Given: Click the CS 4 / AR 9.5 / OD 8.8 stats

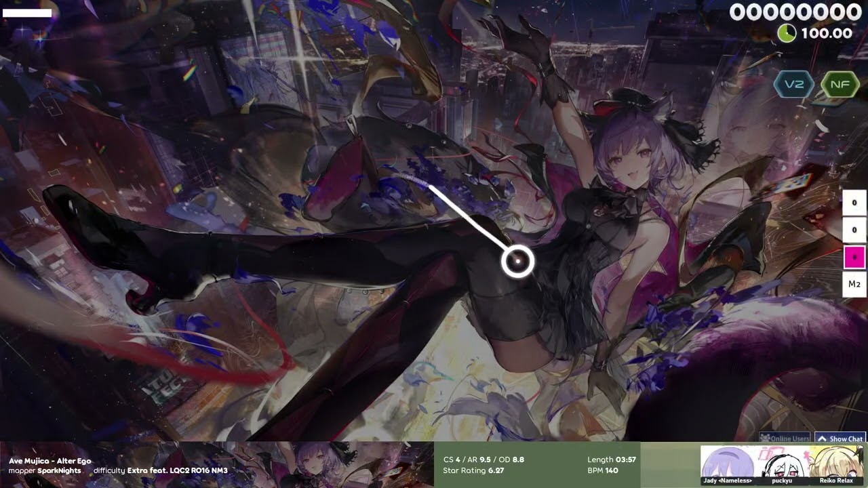Looking at the screenshot, I should click(484, 460).
